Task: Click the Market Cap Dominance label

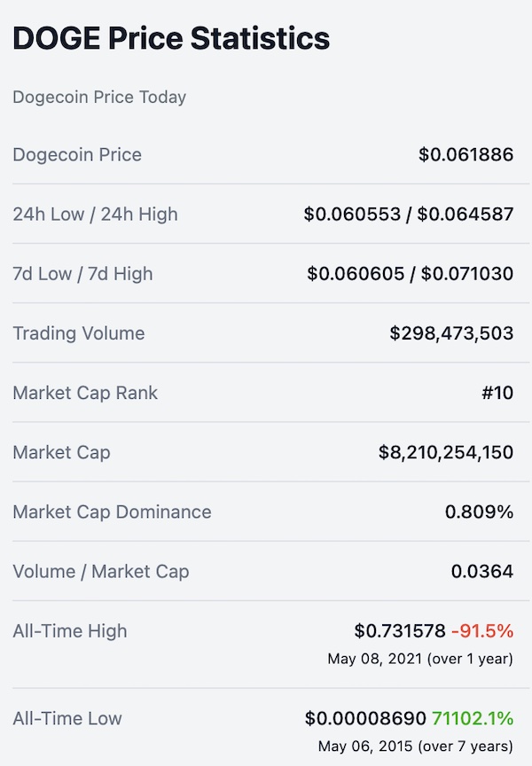Action: [x=112, y=512]
